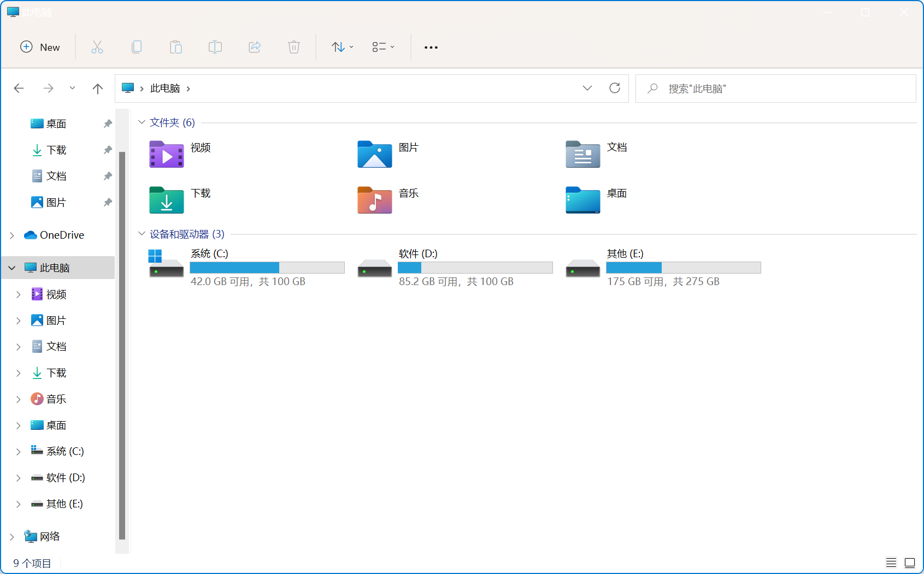
Task: Click the Paste icon
Action: click(176, 47)
